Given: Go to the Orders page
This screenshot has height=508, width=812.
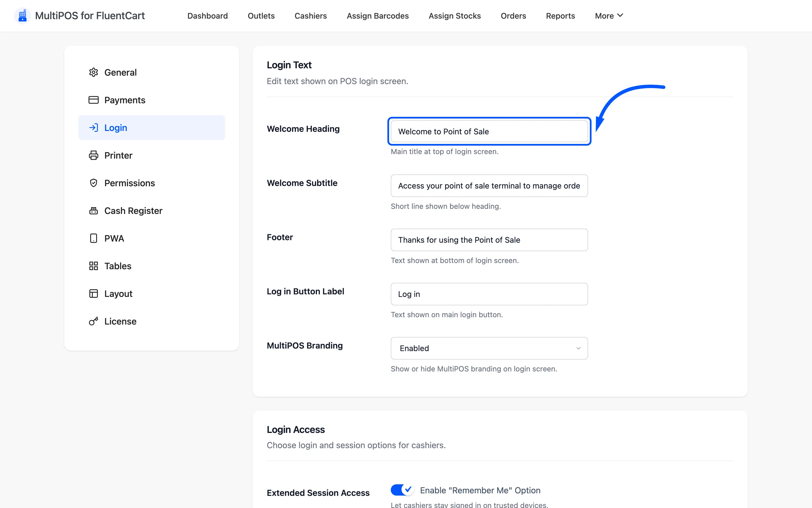Looking at the screenshot, I should [x=513, y=16].
